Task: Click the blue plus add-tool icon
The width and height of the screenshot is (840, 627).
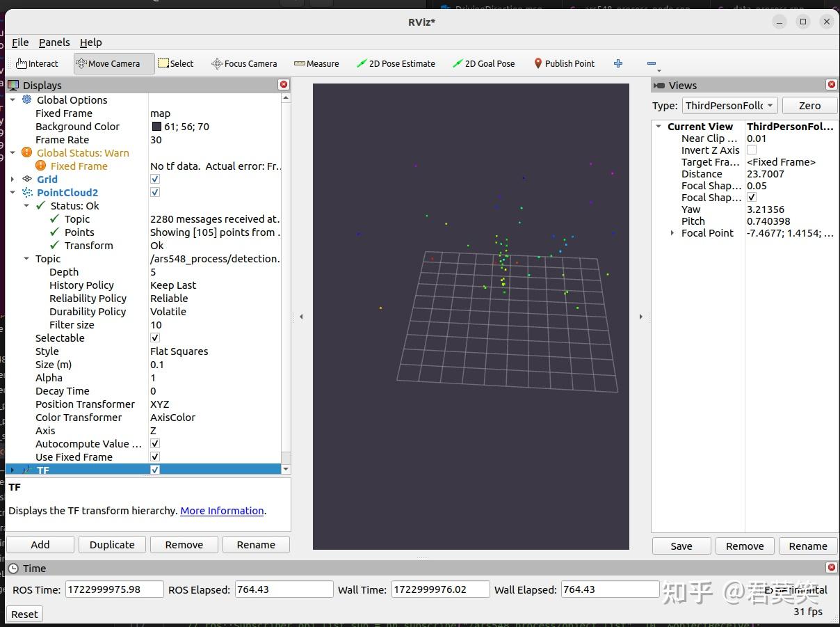Action: point(617,63)
